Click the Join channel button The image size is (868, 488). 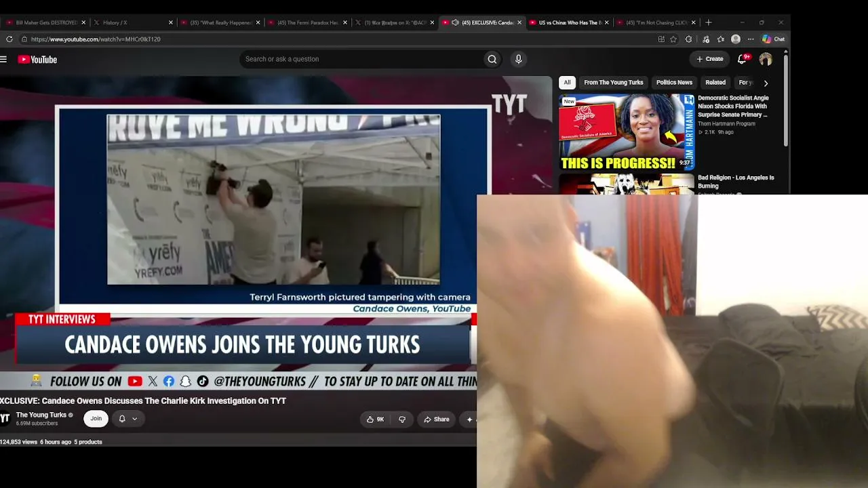(96, 419)
